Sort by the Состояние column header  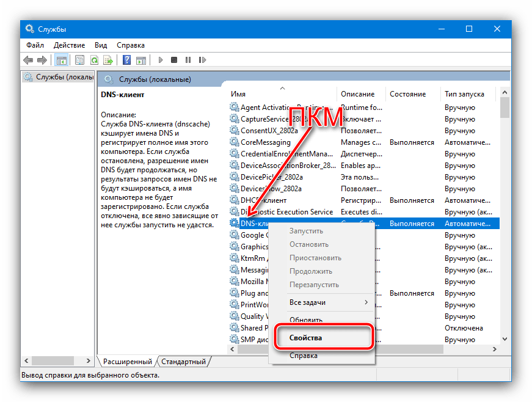[x=414, y=94]
